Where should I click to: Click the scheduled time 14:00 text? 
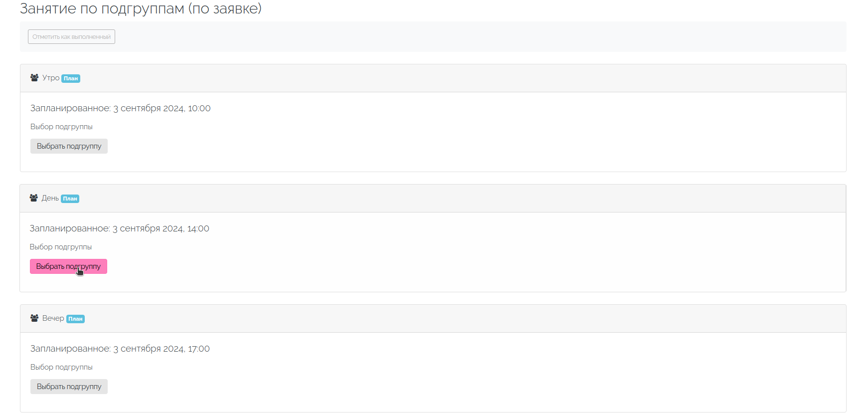pyautogui.click(x=198, y=228)
